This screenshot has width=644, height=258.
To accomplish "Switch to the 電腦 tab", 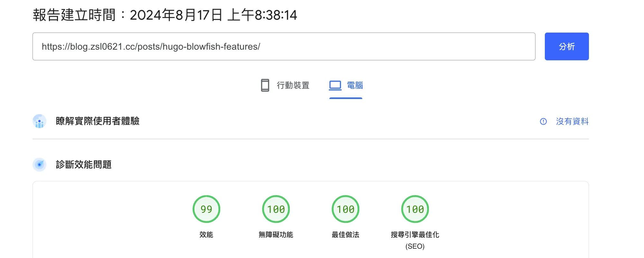I will (x=355, y=85).
